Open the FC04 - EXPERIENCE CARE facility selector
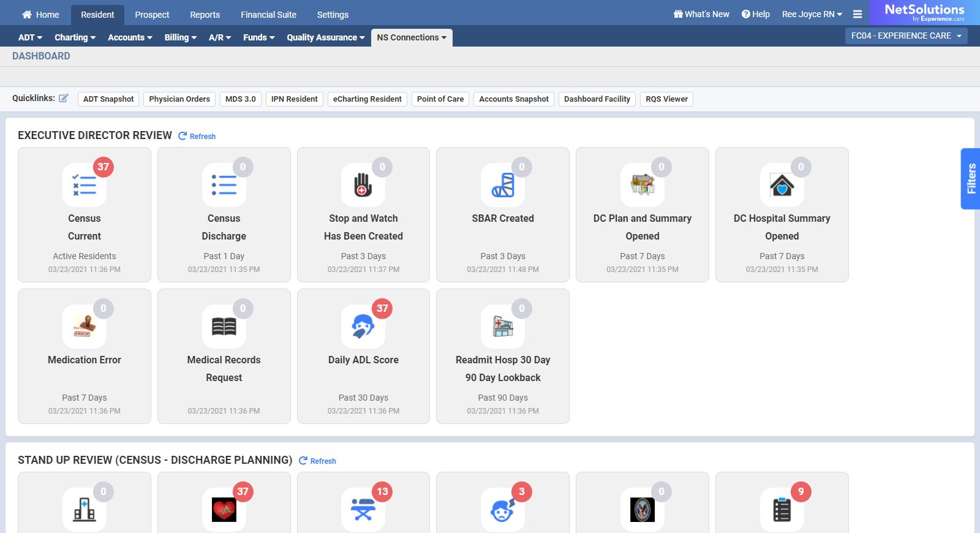The width and height of the screenshot is (980, 533). point(907,36)
